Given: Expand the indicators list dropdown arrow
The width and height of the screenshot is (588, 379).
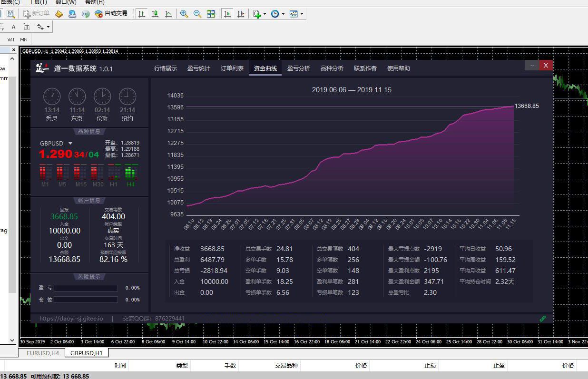Looking at the screenshot, I should pyautogui.click(x=265, y=14).
